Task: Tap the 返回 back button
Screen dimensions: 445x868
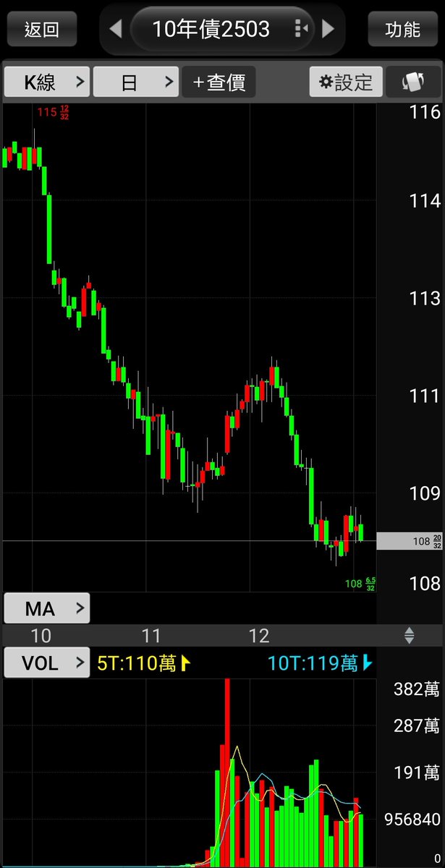Action: 42,30
